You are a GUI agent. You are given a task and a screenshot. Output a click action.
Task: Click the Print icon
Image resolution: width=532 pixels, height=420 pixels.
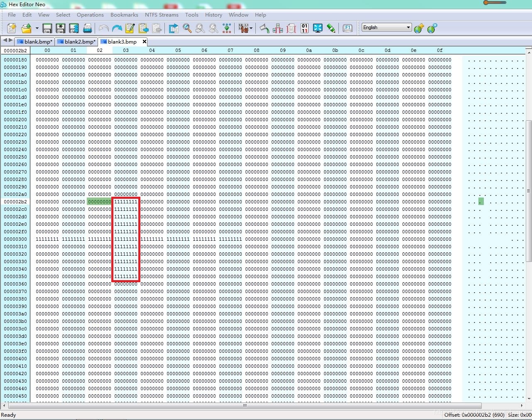tap(88, 28)
